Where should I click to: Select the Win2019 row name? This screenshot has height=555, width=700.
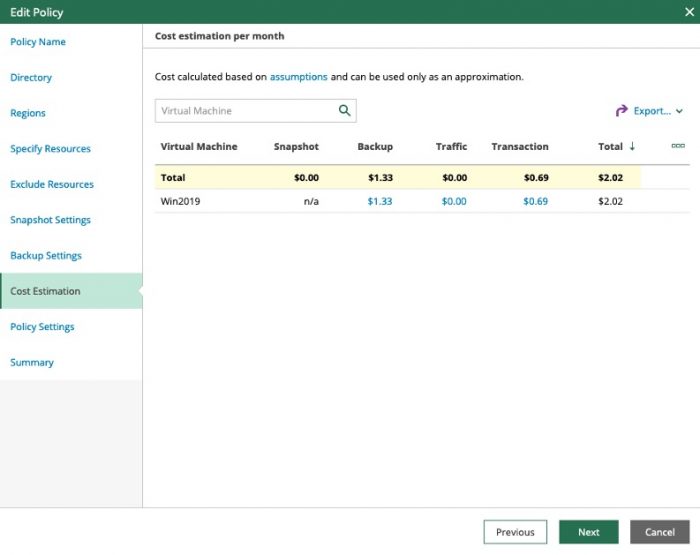(x=180, y=201)
